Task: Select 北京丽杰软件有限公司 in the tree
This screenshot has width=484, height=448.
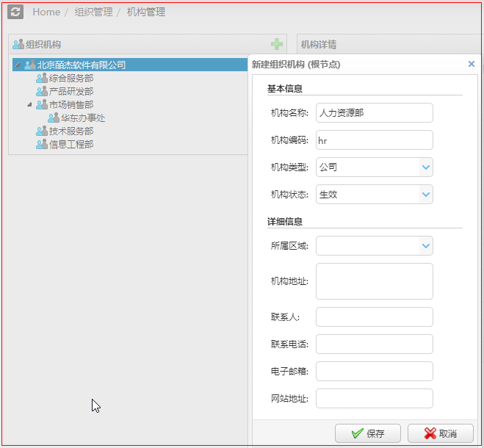Action: (82, 65)
